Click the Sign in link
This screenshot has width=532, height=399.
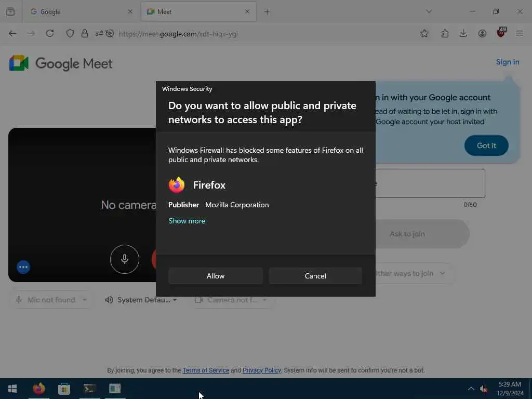pyautogui.click(x=508, y=62)
